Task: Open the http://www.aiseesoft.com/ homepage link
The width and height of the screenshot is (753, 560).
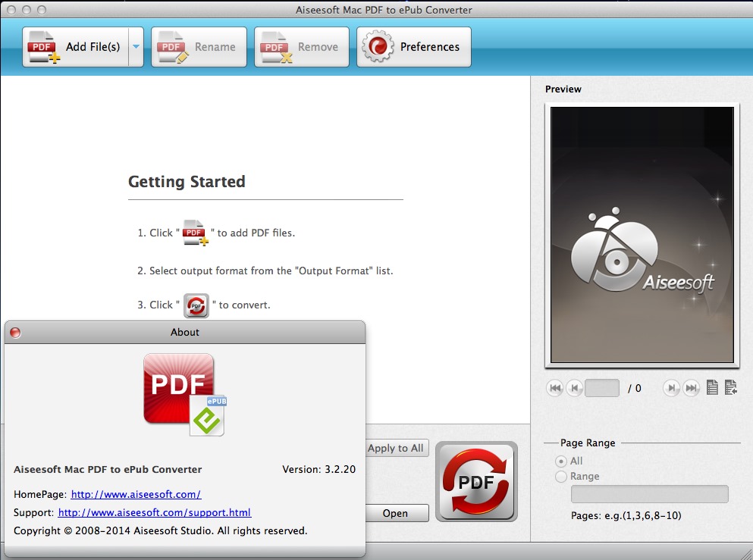Action: point(136,494)
